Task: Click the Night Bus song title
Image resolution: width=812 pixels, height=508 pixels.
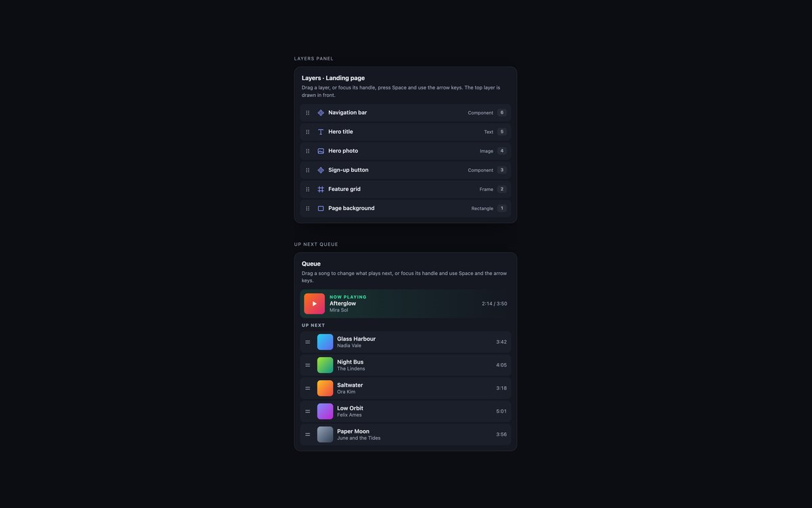Action: (x=351, y=362)
